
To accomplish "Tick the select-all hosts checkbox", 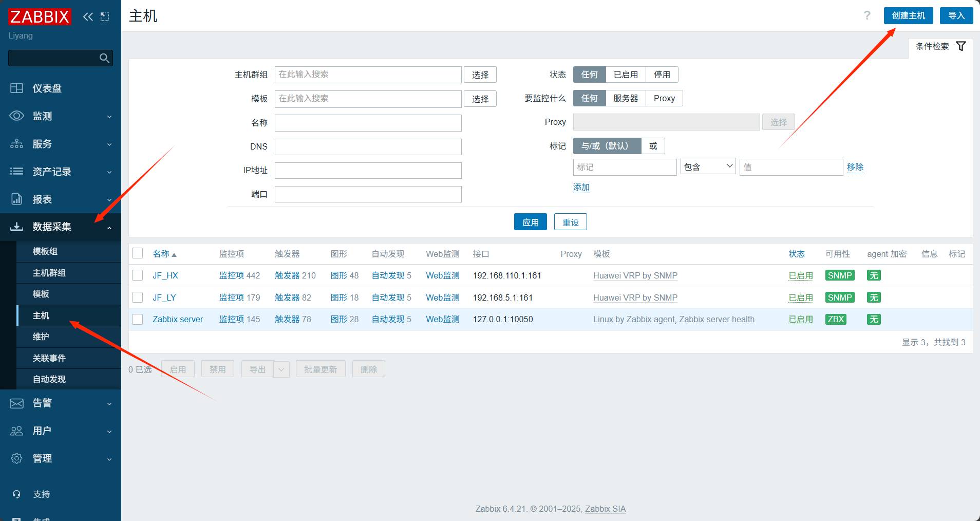I will click(138, 253).
